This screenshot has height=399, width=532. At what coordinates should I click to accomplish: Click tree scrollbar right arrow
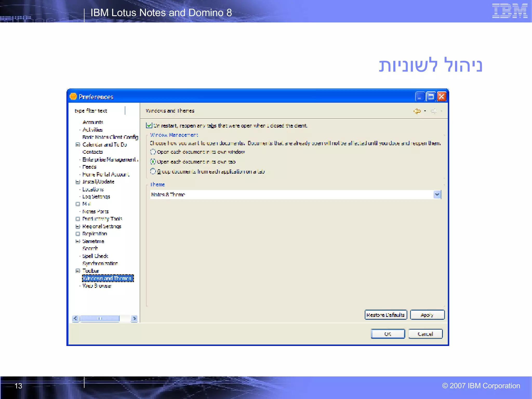point(134,318)
